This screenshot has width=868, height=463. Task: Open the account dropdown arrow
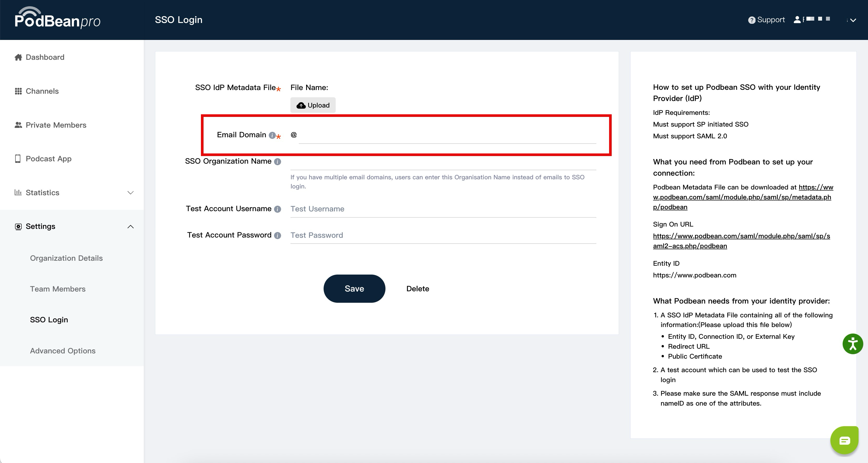click(853, 20)
